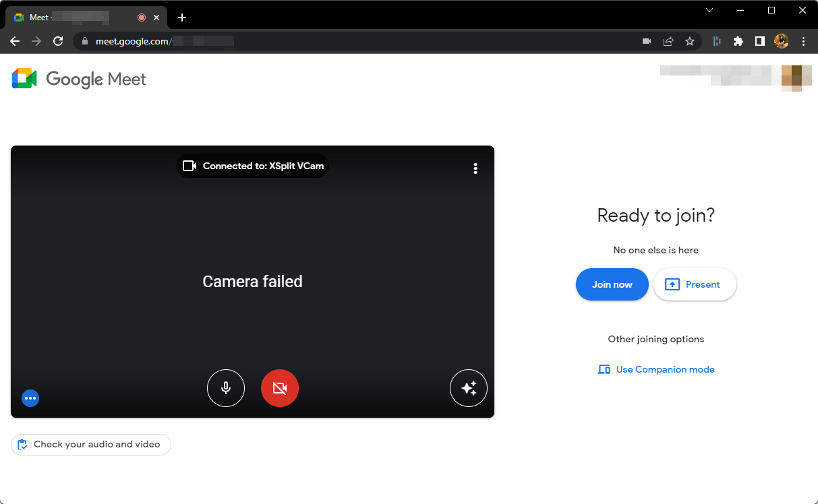Click the browser Extensions puzzle icon
This screenshot has width=818, height=504.
[x=738, y=41]
